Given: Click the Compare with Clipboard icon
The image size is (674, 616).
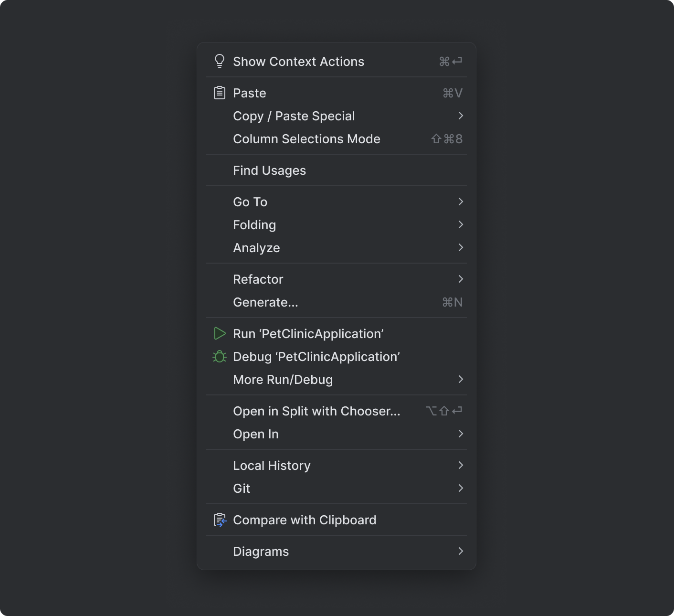Looking at the screenshot, I should coord(220,520).
